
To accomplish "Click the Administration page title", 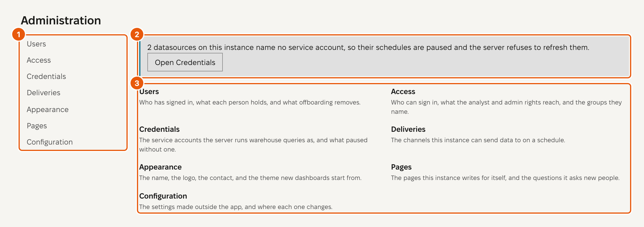I will coord(61,20).
